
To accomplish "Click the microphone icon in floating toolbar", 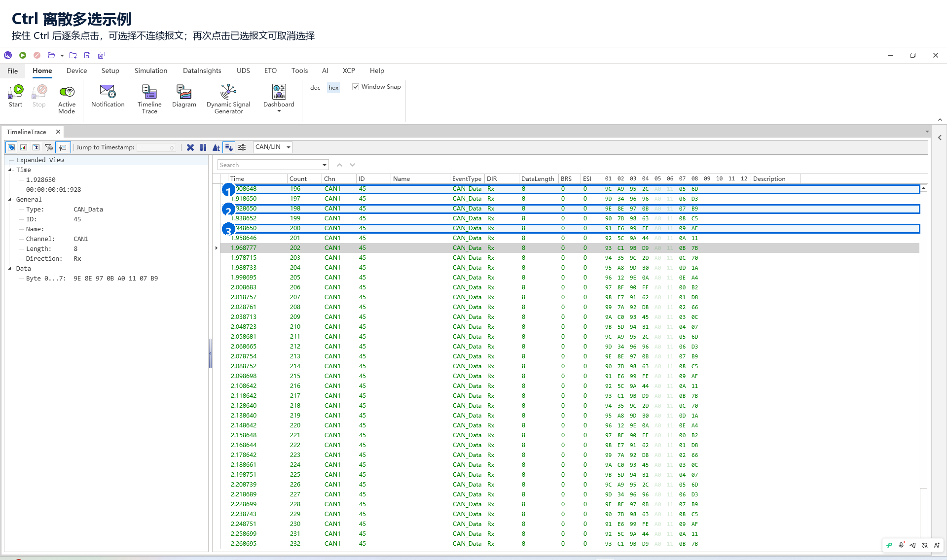I will 901,545.
